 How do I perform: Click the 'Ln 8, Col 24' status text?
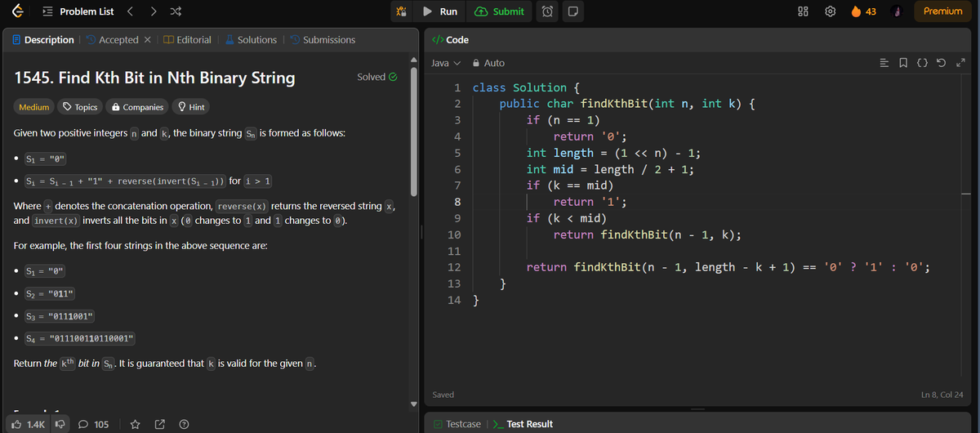pyautogui.click(x=942, y=395)
